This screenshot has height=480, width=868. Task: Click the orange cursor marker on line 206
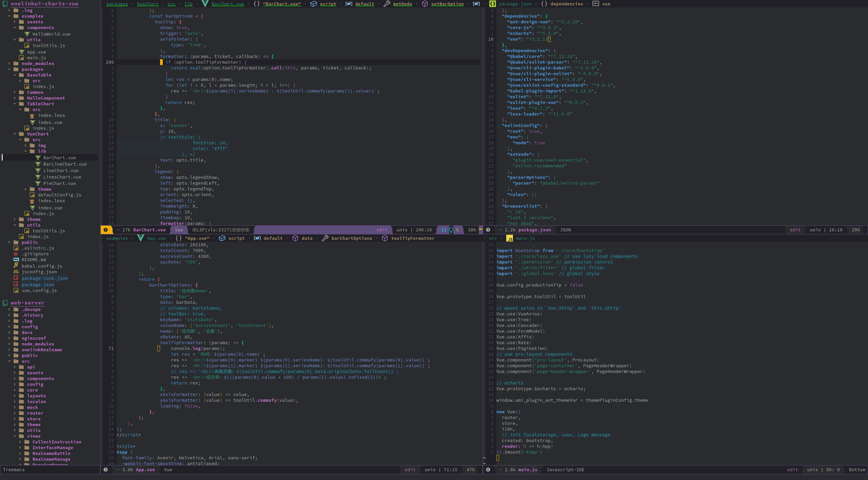(x=161, y=62)
